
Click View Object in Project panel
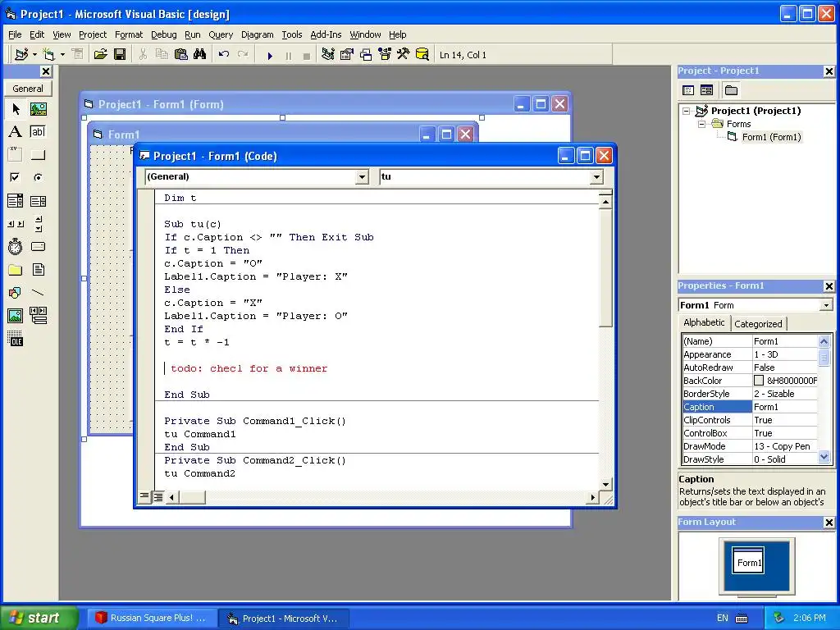point(706,90)
